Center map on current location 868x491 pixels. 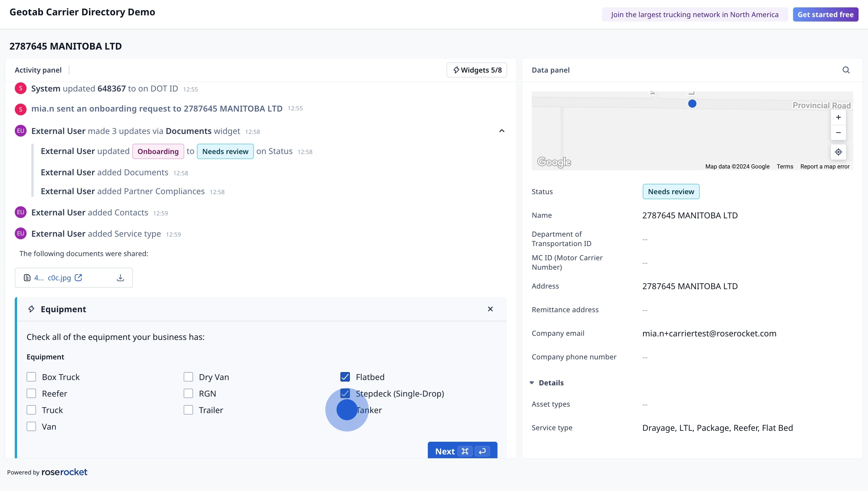[x=838, y=152]
